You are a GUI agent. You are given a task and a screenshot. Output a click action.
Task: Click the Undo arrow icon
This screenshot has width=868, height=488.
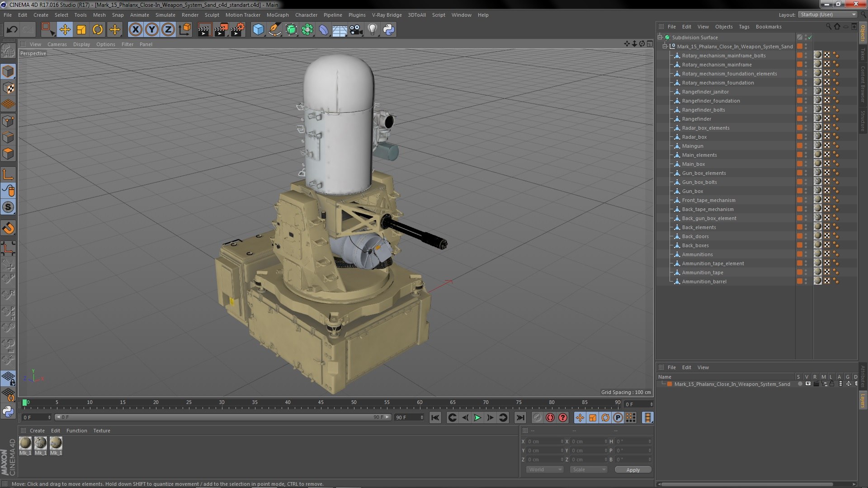click(12, 30)
